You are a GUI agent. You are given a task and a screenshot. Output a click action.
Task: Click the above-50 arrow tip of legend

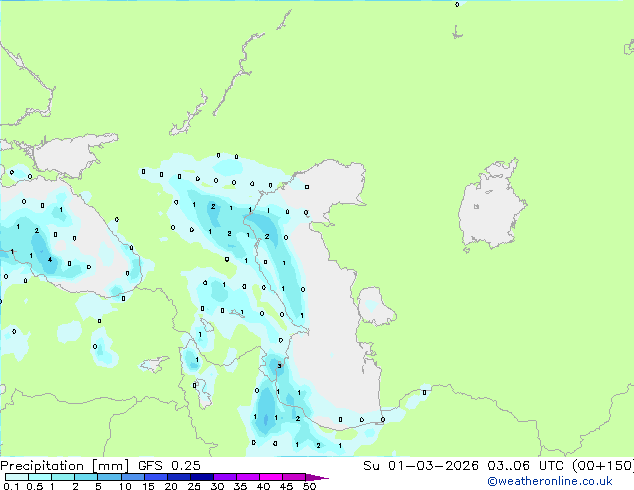317,477
